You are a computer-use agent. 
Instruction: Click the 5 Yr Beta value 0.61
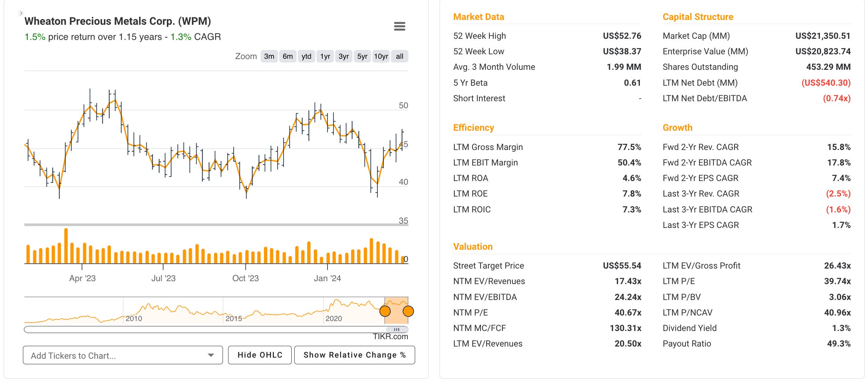click(632, 83)
